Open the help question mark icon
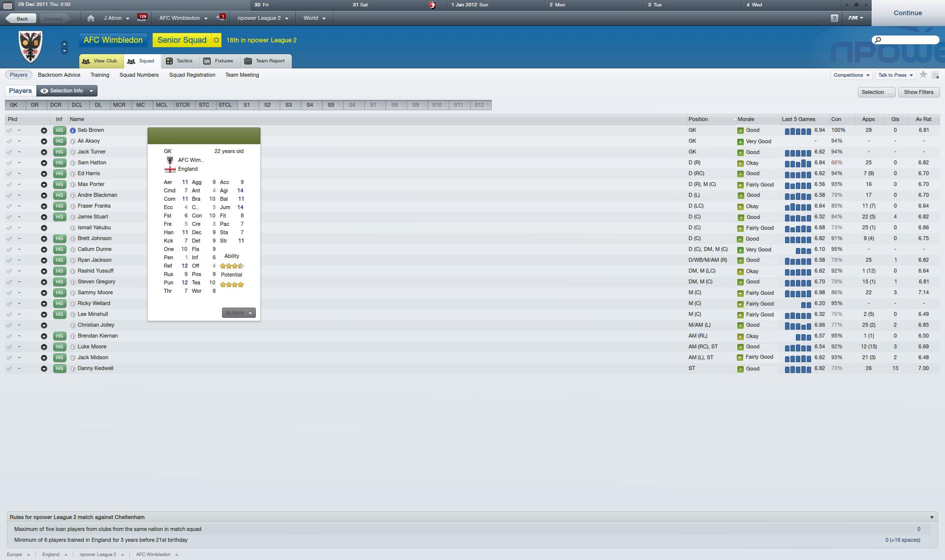This screenshot has height=560, width=945. (x=834, y=18)
